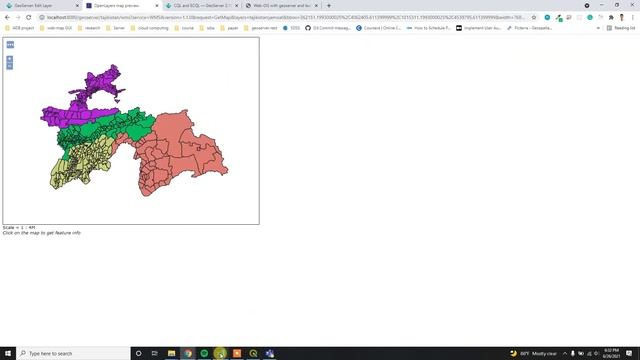Click the localhost URL address bar

pos(286,18)
